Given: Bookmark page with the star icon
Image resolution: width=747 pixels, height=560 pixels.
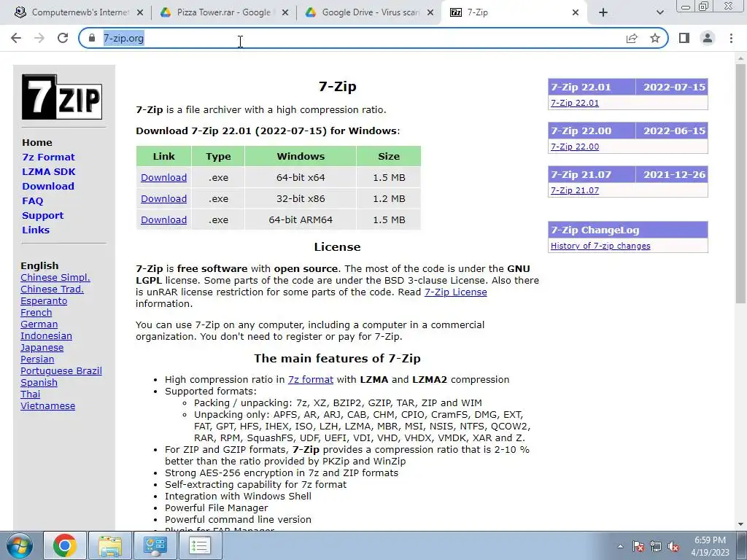Looking at the screenshot, I should [x=655, y=38].
